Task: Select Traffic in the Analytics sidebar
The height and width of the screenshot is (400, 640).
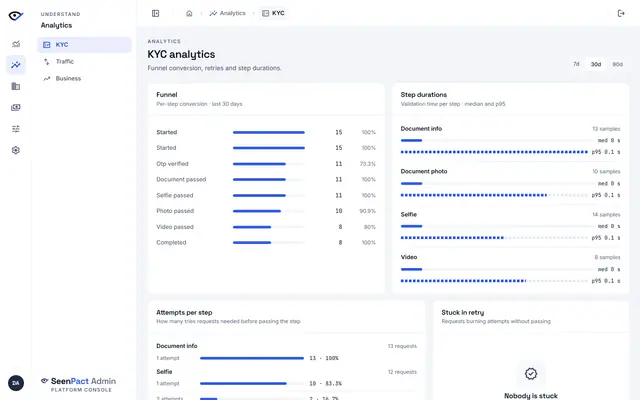Action: 84,62
